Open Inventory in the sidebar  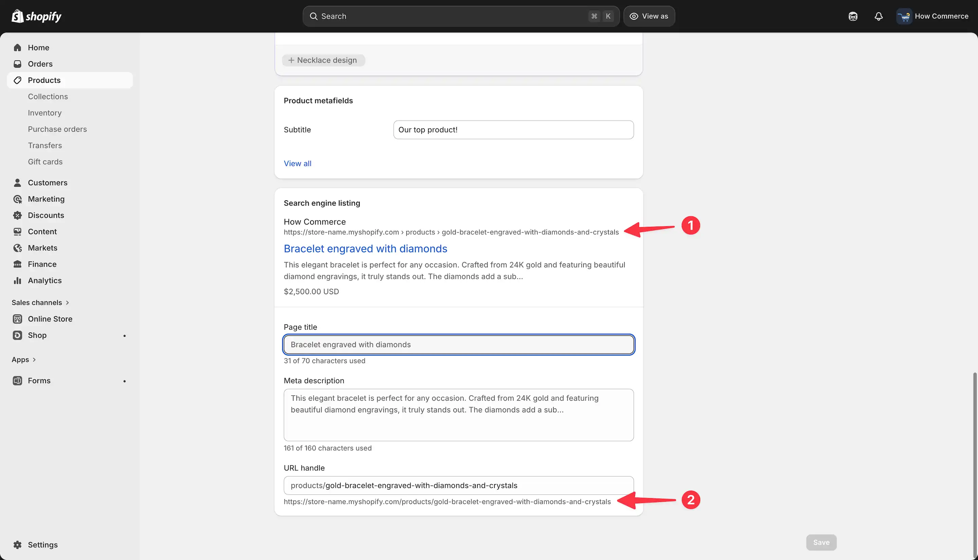click(44, 113)
